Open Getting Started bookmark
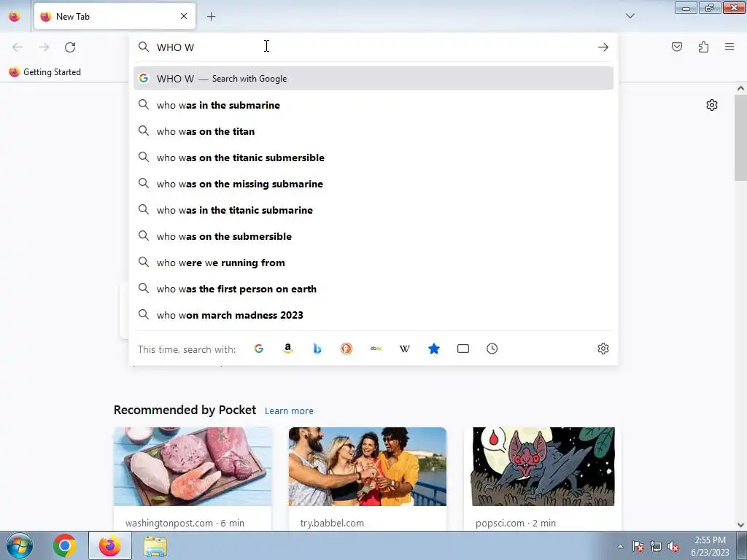The image size is (747, 560). tap(44, 72)
